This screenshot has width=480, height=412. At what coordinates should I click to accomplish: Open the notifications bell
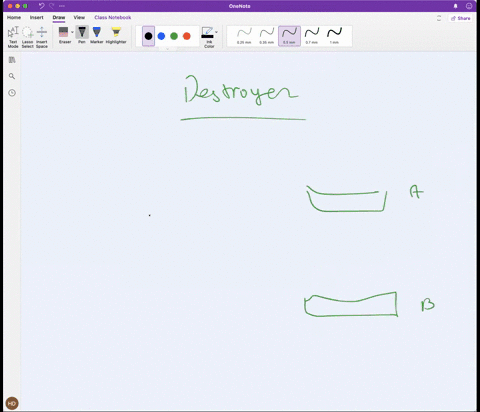click(455, 6)
